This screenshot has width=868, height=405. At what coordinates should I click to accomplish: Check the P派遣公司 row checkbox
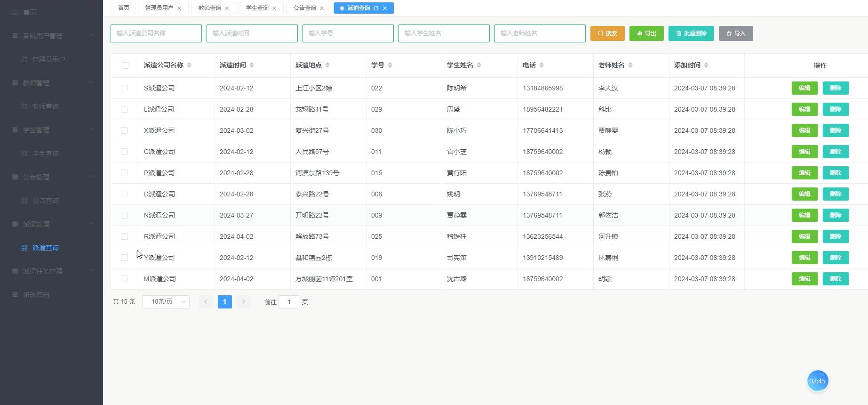[x=124, y=173]
